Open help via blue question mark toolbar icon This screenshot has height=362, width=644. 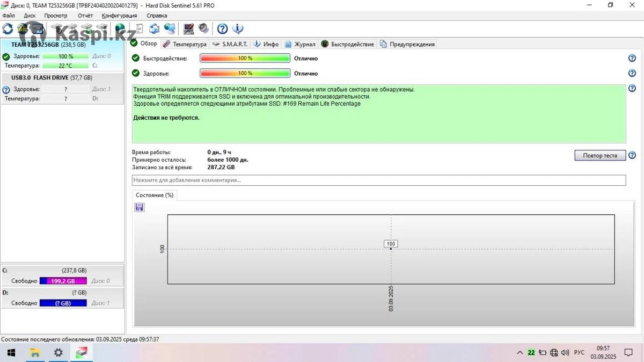pos(222,28)
